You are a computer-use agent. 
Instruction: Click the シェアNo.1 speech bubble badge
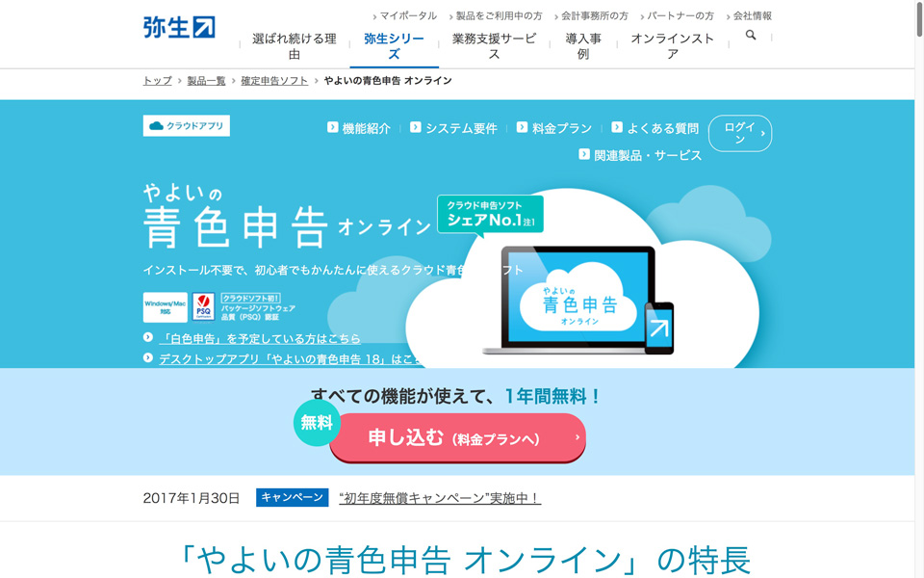[x=490, y=215]
